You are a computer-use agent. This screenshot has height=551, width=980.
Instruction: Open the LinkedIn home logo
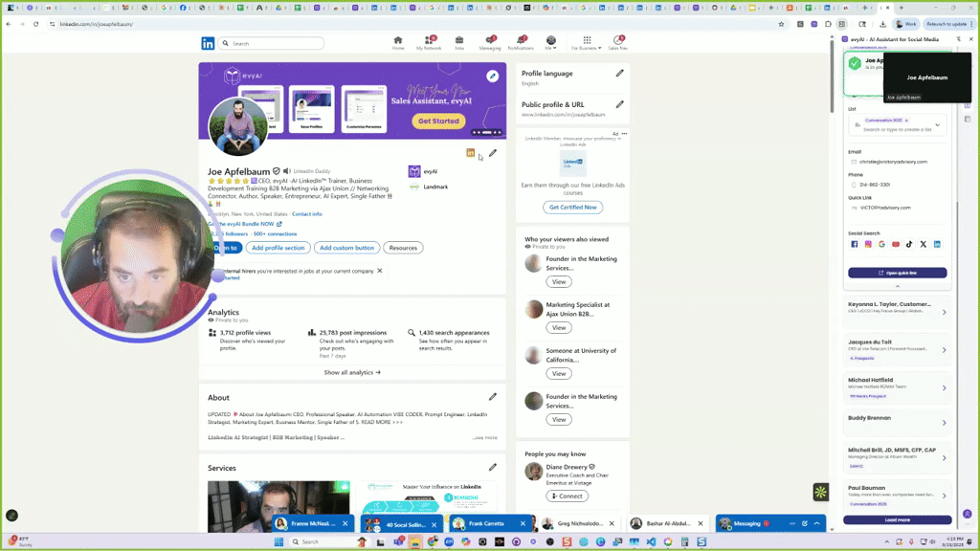pyautogui.click(x=208, y=43)
